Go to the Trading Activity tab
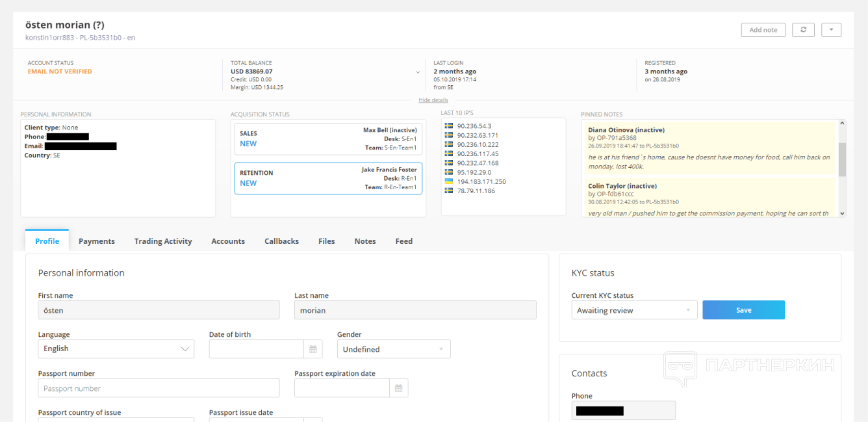 163,241
